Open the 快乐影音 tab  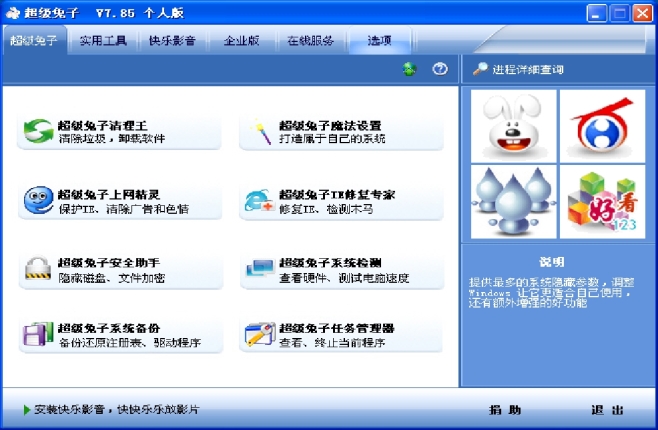[x=172, y=40]
